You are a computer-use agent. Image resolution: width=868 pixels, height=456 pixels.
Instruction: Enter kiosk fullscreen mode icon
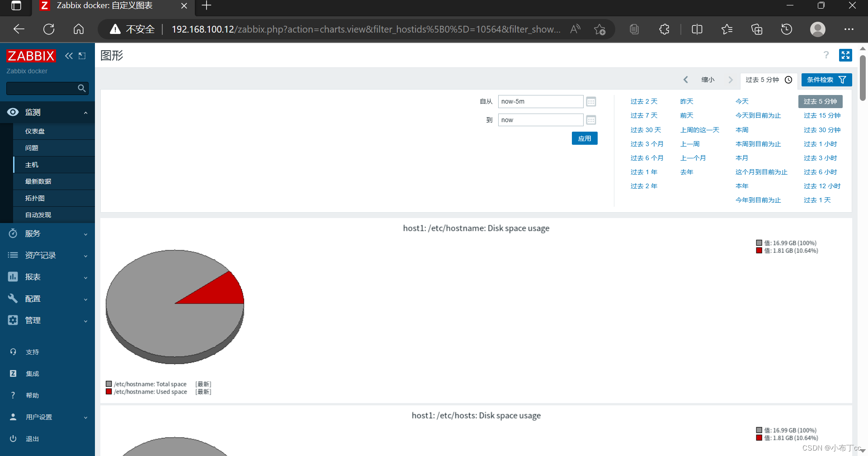[x=845, y=55]
